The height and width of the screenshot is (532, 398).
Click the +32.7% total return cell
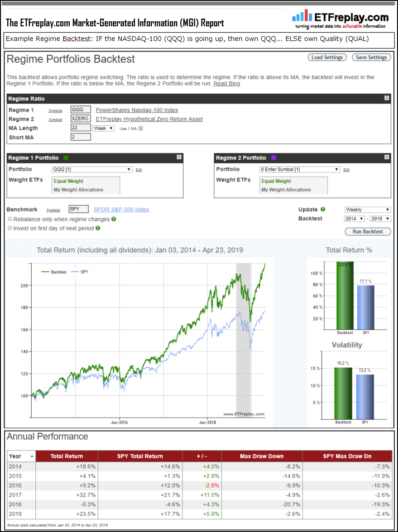click(x=67, y=495)
